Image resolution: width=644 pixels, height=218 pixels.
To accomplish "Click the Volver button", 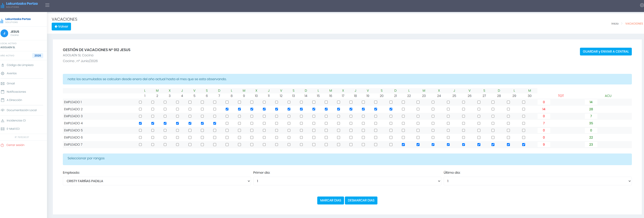I will point(61,26).
